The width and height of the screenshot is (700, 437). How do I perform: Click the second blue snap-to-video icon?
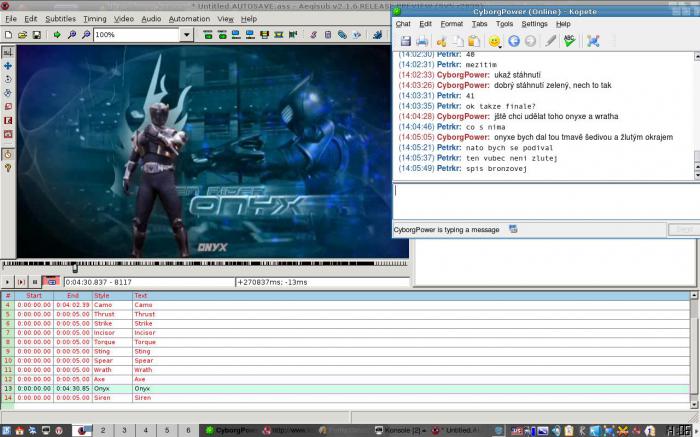pos(250,34)
